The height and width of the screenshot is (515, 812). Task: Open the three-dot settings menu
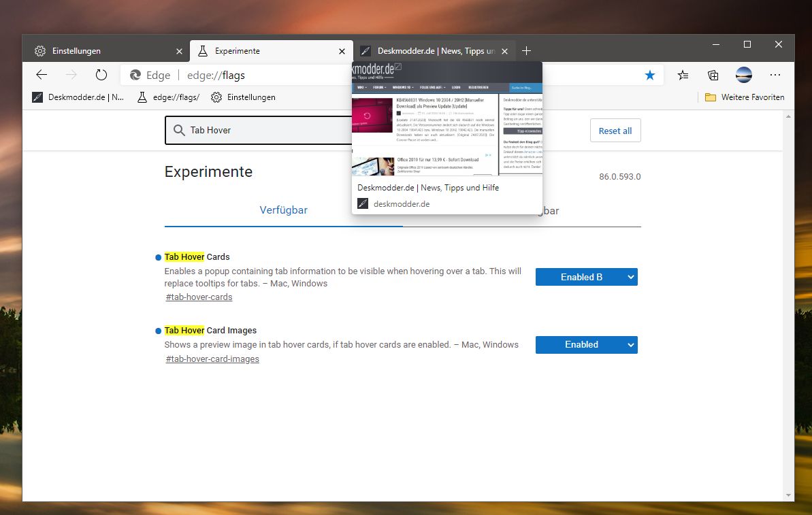pos(775,75)
